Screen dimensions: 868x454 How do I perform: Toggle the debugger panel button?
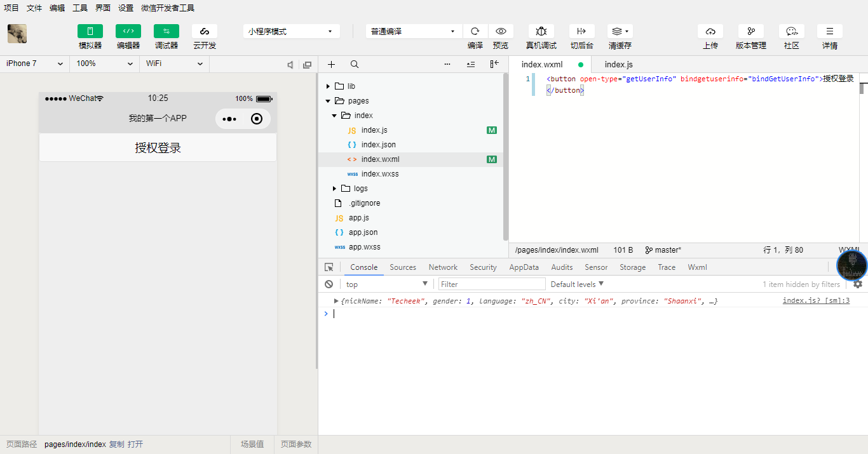pyautogui.click(x=166, y=31)
